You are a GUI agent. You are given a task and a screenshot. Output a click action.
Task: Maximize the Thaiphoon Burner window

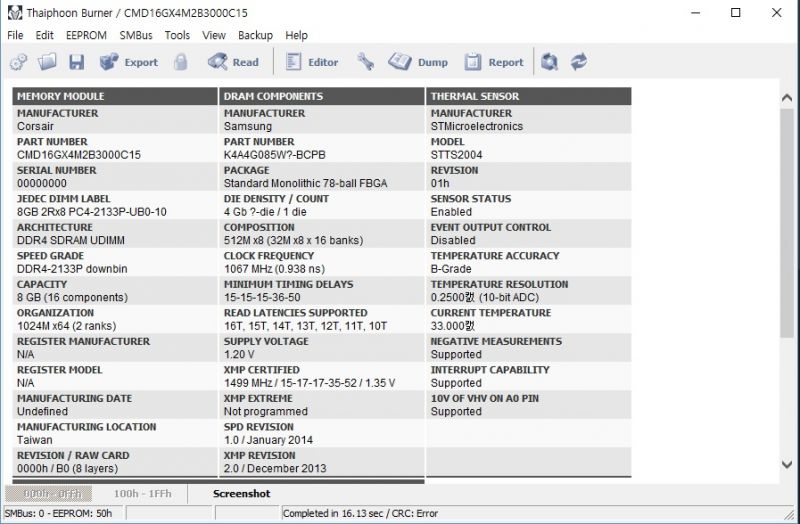[736, 13]
